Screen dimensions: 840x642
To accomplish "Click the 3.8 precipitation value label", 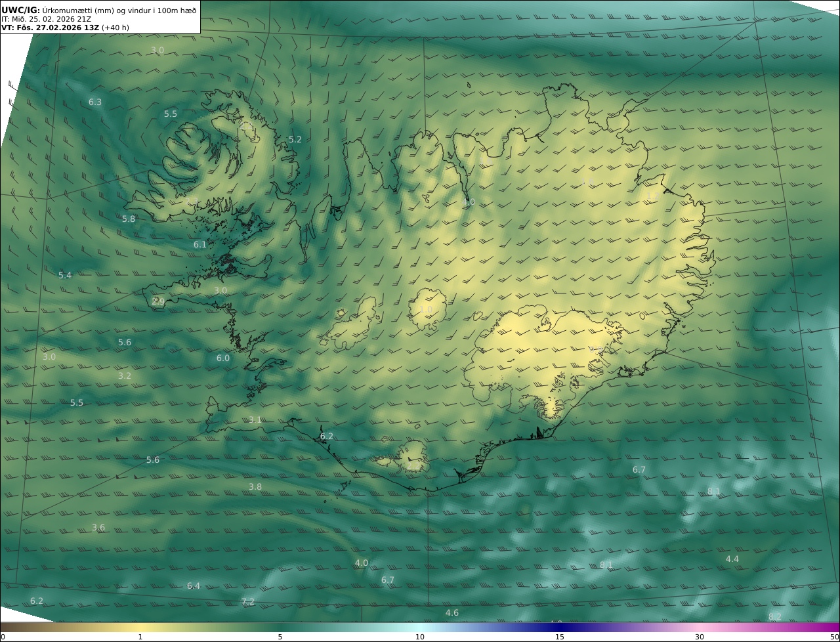I will point(255,486).
